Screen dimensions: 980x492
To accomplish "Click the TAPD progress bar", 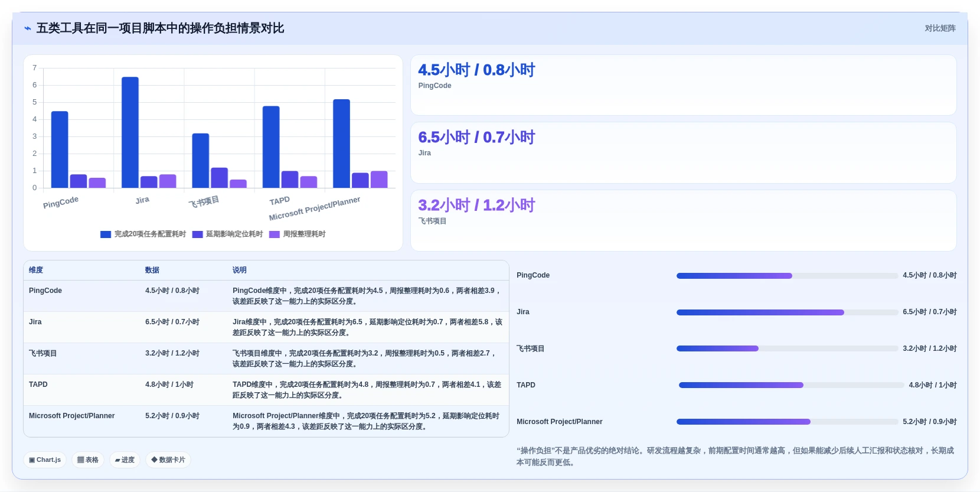I will click(791, 385).
